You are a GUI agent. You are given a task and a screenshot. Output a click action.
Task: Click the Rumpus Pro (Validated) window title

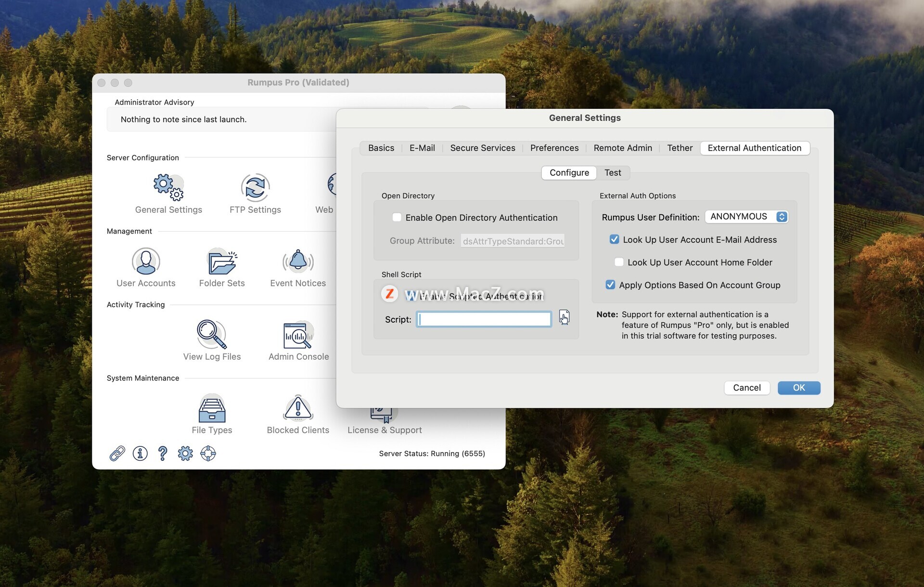tap(298, 82)
